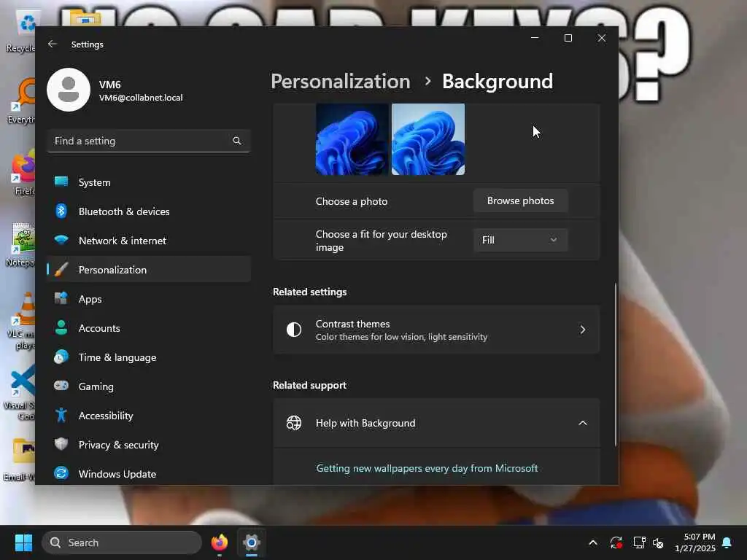The width and height of the screenshot is (747, 560).
Task: Open Accessibility figure icon
Action: tap(61, 415)
